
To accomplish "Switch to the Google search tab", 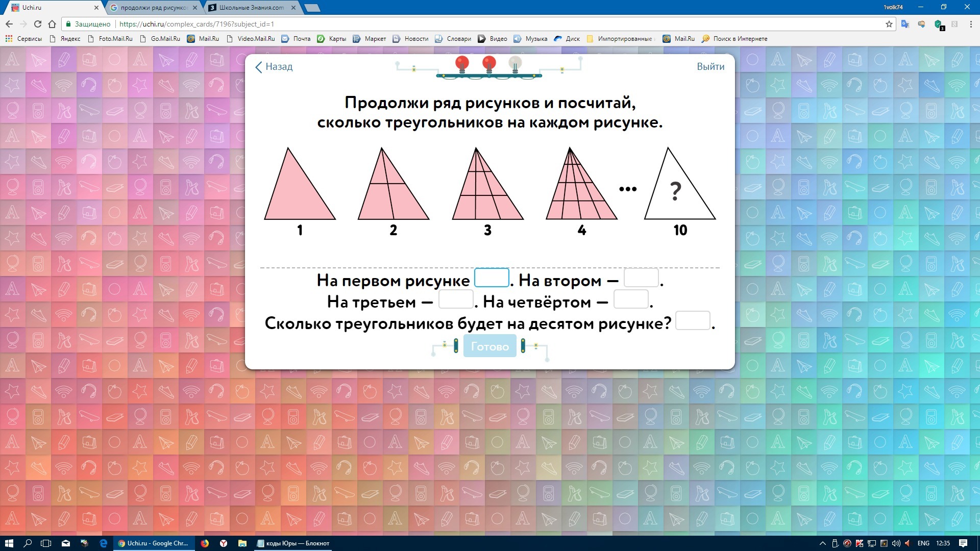I will 154,8.
